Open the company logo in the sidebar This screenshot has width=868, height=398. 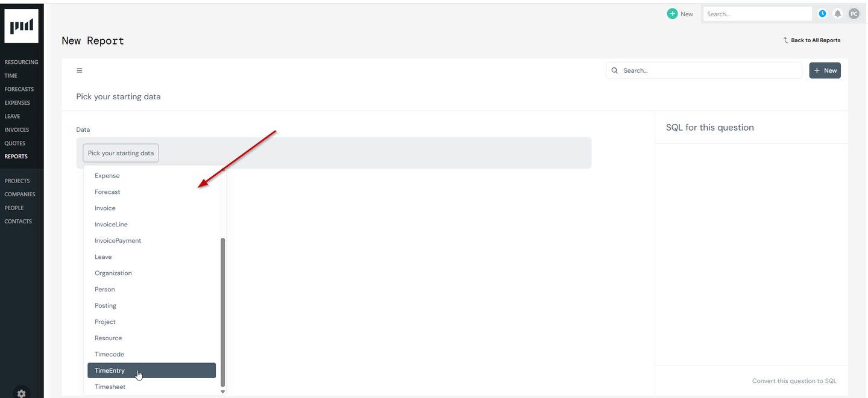[x=21, y=25]
